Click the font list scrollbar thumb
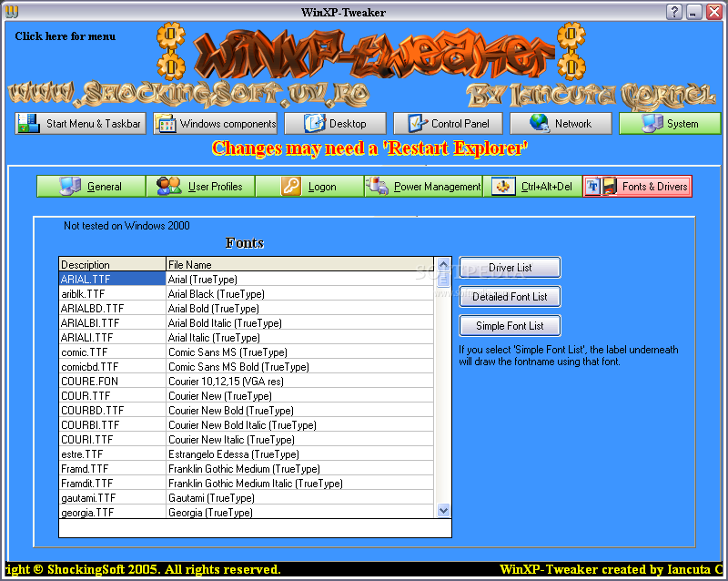Screen dimensions: 728x581 point(443,279)
